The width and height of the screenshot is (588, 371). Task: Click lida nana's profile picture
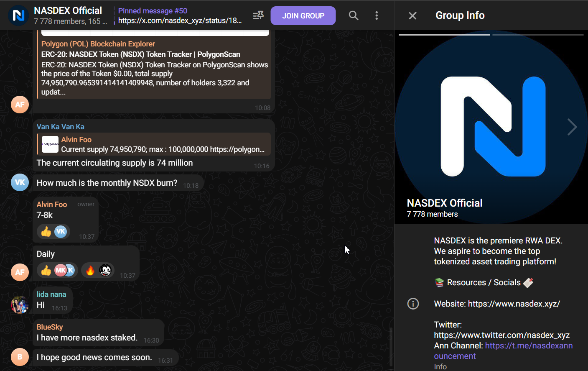click(x=20, y=304)
